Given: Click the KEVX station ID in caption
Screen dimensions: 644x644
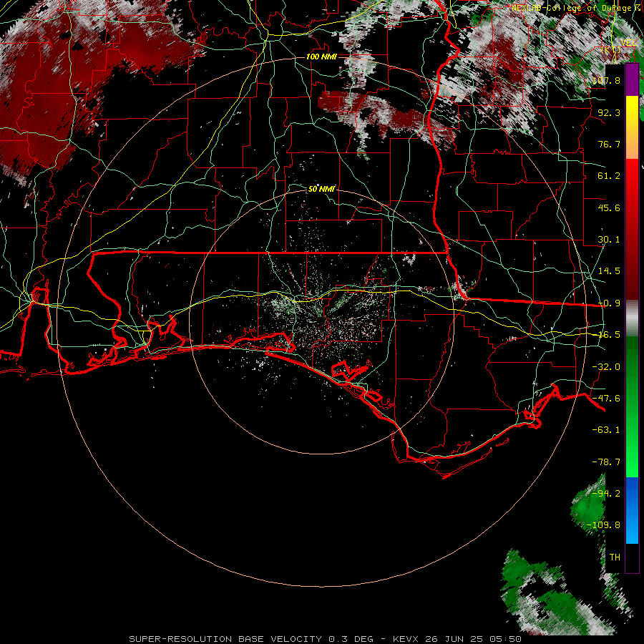Looking at the screenshot, I should point(406,639).
